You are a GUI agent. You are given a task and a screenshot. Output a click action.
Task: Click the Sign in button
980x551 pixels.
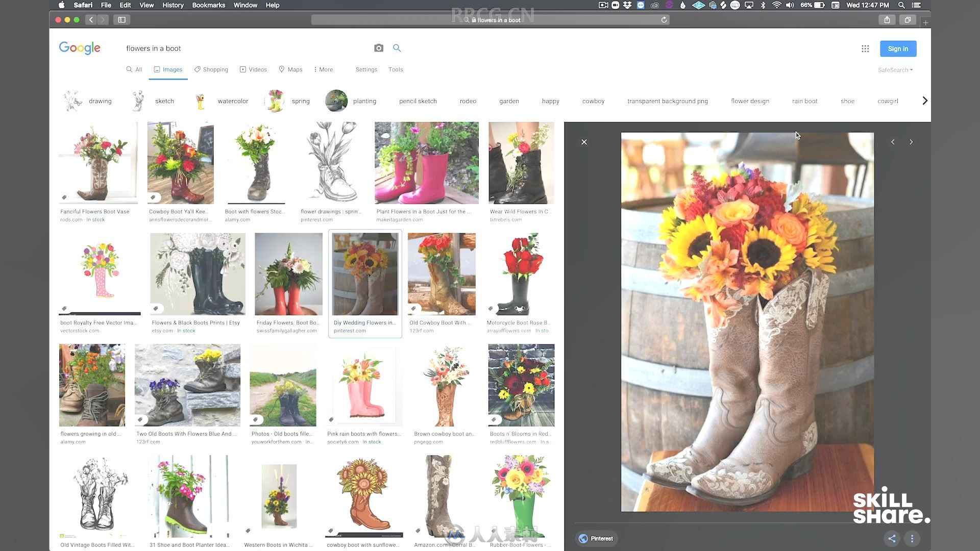pos(898,48)
